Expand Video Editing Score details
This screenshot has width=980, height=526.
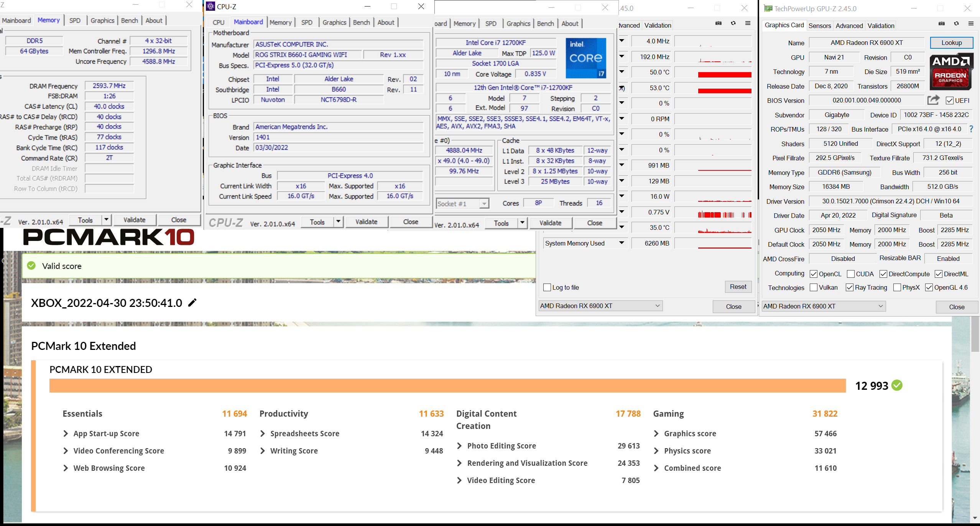click(459, 480)
